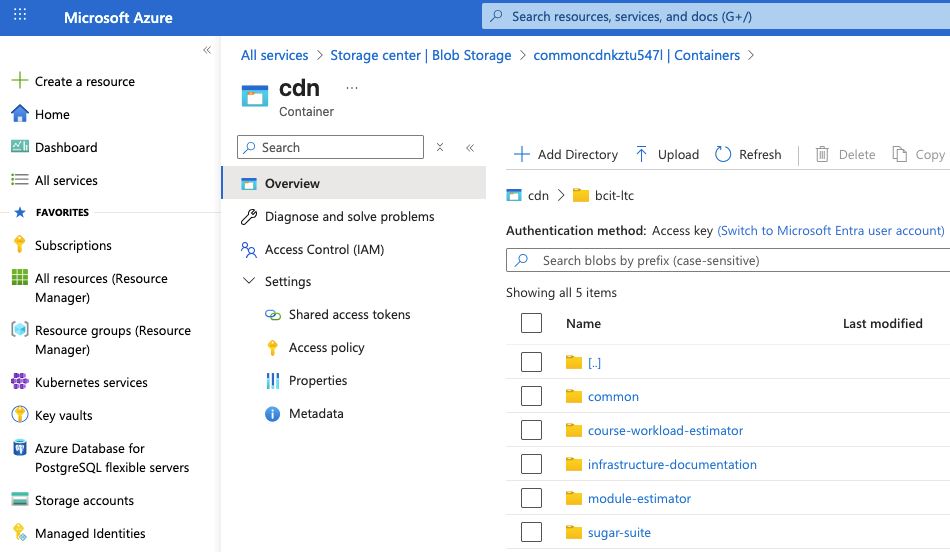Open the module-estimator folder
The height and width of the screenshot is (552, 950).
click(639, 498)
